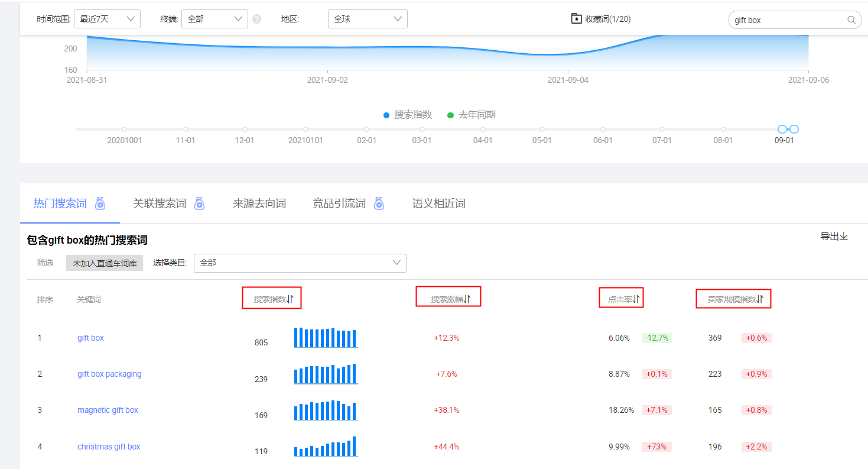Click bar chart thumbnail for magnetic gift box
Screen dimensions: 868x469
tap(326, 410)
